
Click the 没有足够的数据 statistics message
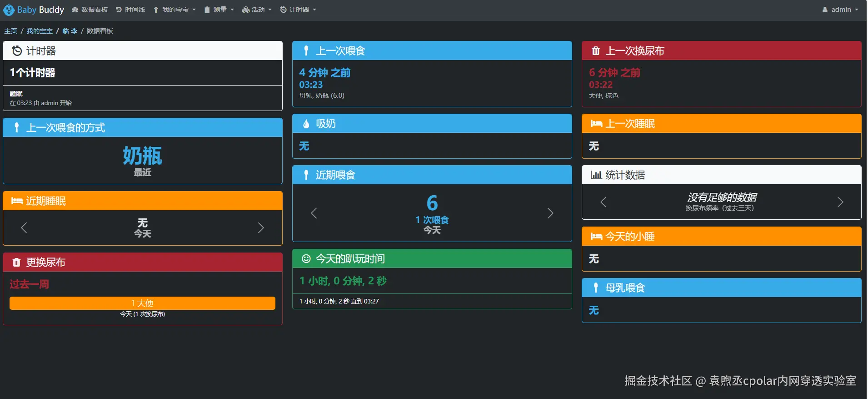[x=722, y=197]
